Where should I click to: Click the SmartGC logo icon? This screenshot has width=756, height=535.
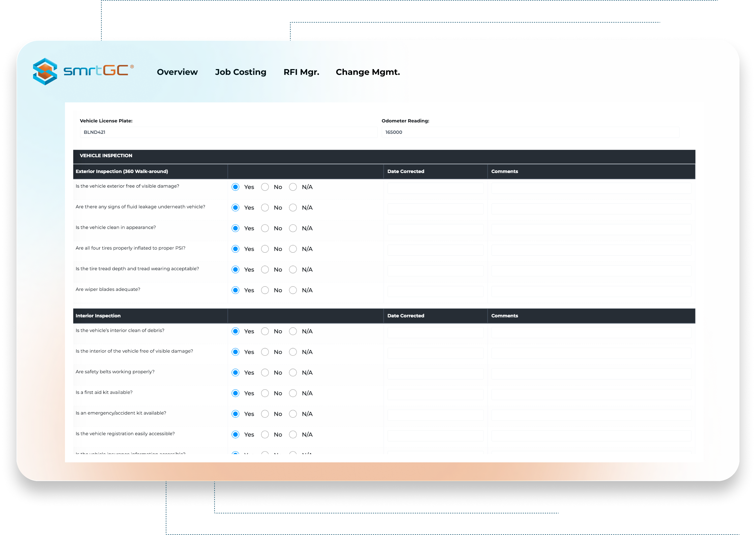45,71
